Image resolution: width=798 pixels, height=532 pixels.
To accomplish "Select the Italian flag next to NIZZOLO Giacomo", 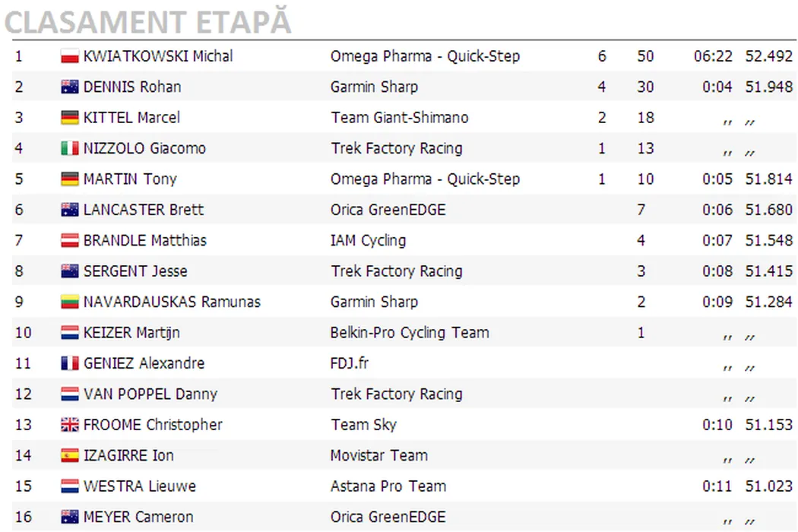I will point(70,148).
